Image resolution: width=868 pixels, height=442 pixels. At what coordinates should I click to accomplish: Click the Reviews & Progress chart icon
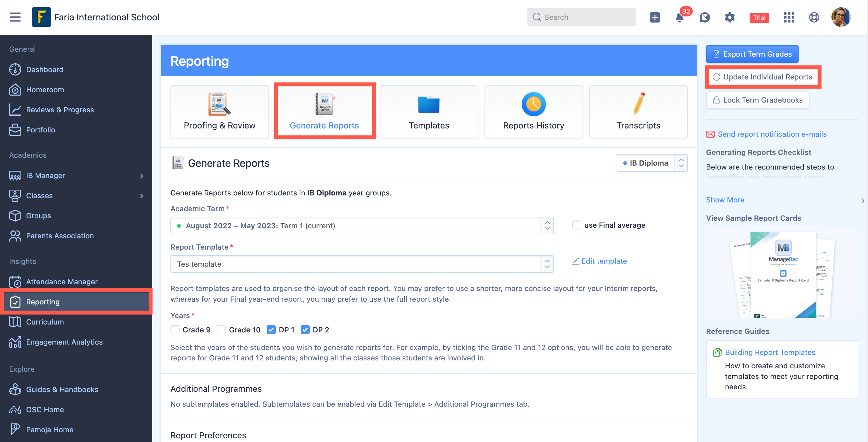click(x=15, y=110)
